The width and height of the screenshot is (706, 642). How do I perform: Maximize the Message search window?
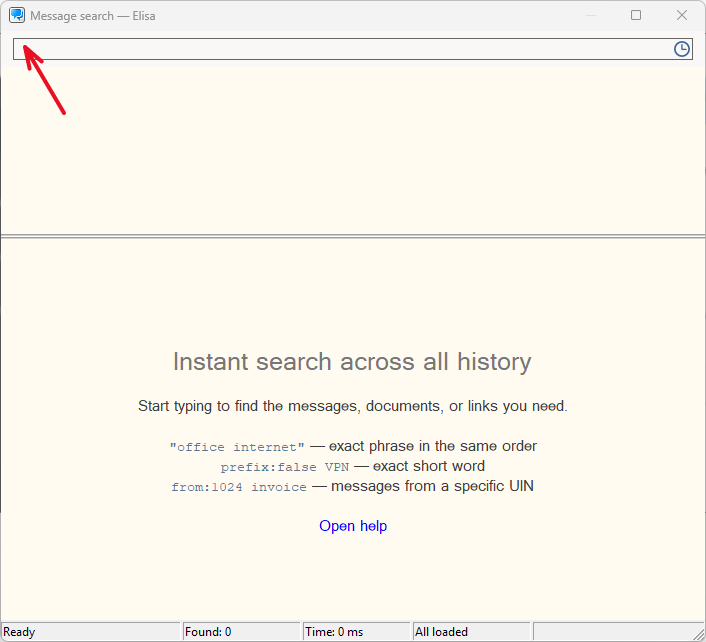(636, 15)
